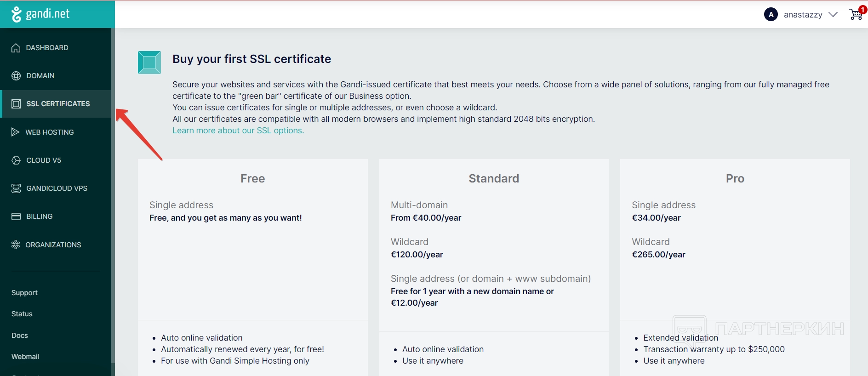
Task: Click the Domain globe icon
Action: 16,76
